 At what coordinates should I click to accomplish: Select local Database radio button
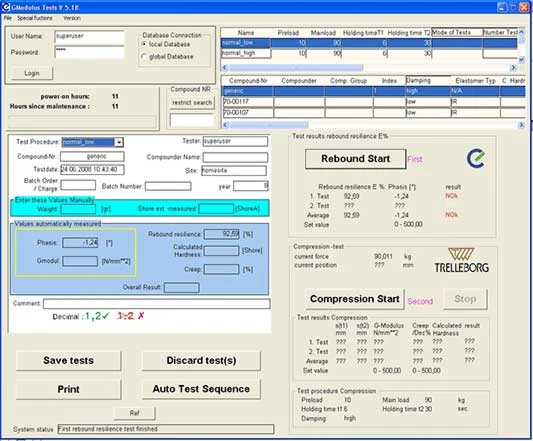tap(144, 44)
